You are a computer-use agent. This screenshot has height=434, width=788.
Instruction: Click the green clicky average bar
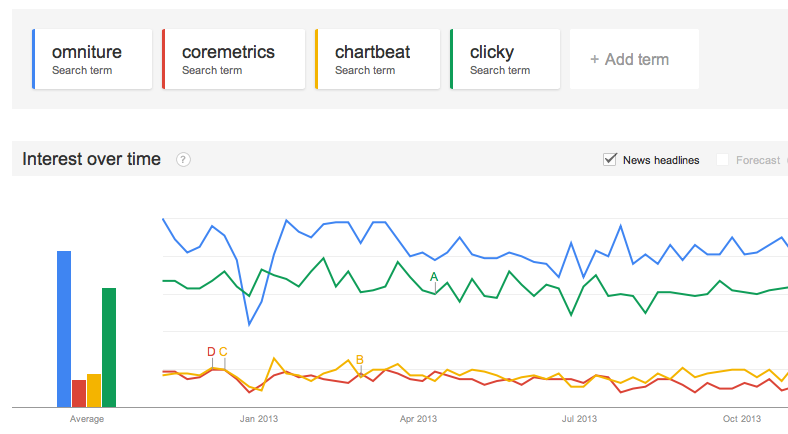pos(109,347)
